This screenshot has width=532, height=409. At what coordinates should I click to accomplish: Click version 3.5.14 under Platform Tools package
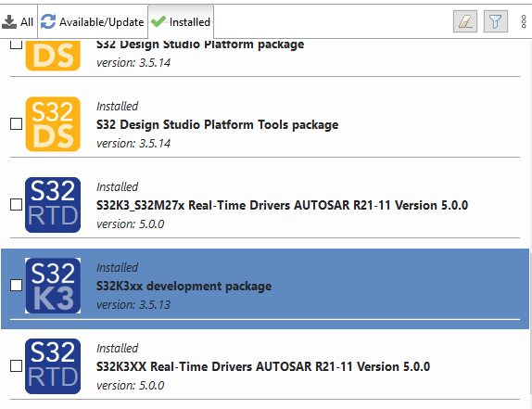tap(133, 144)
